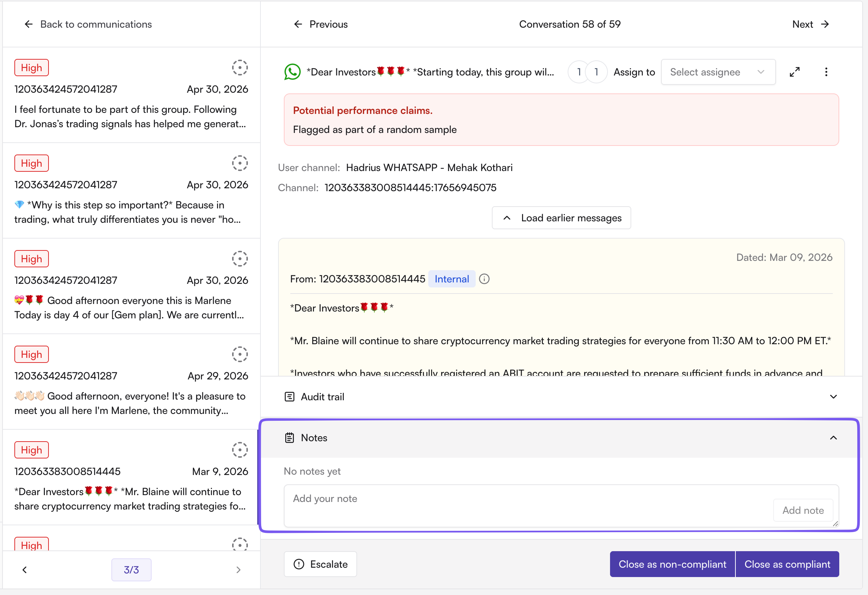Click the 'Dated: Mar 09, 2026' label
This screenshot has width=868, height=595.
[x=784, y=257]
